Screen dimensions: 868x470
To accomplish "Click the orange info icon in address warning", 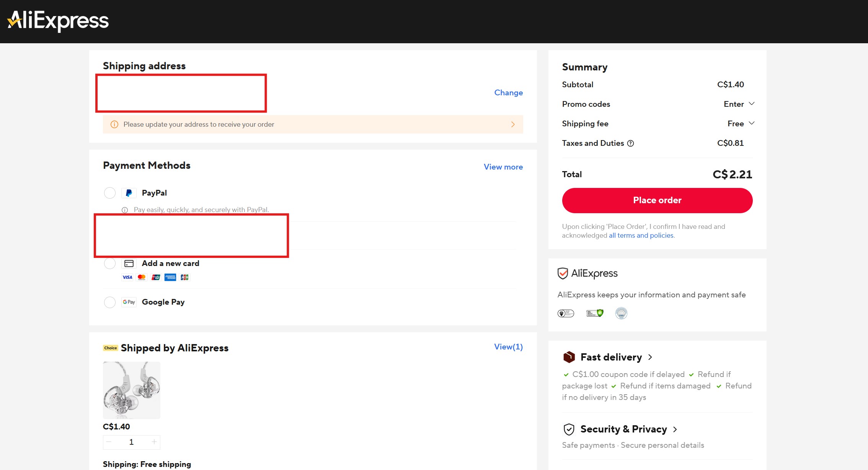I will point(114,124).
